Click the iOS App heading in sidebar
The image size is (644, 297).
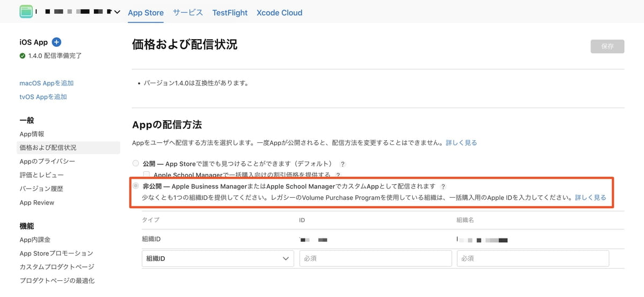(33, 42)
